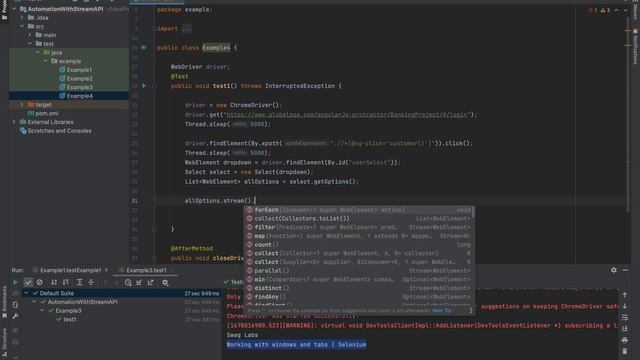Run test1 method from gutter icon
Viewport: 640px width, 360px height.
(144, 86)
